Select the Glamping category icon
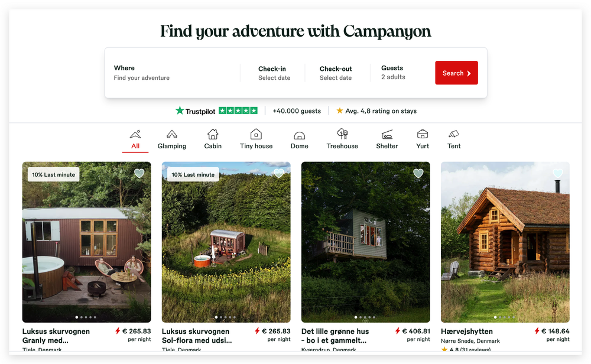Screen dimensions: 591x364 coord(172,134)
